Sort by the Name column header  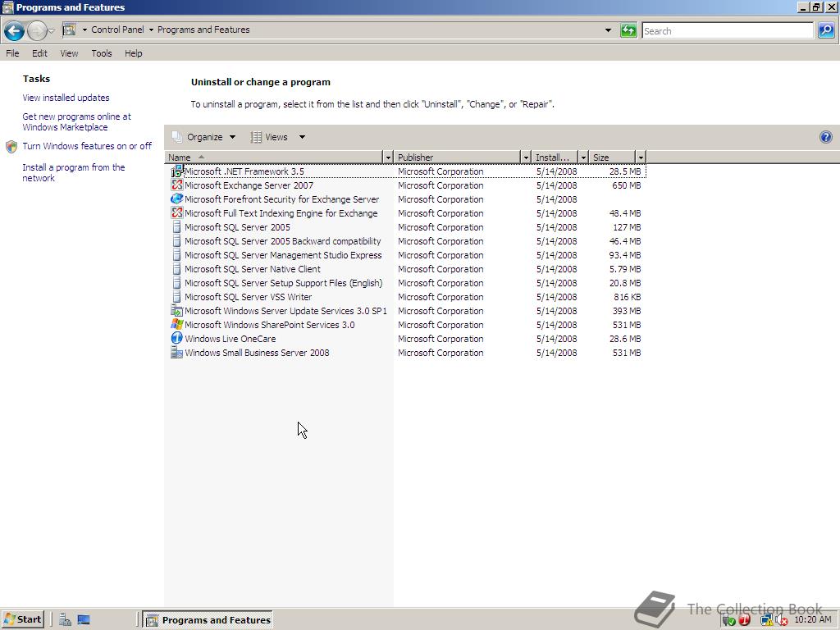tap(274, 157)
